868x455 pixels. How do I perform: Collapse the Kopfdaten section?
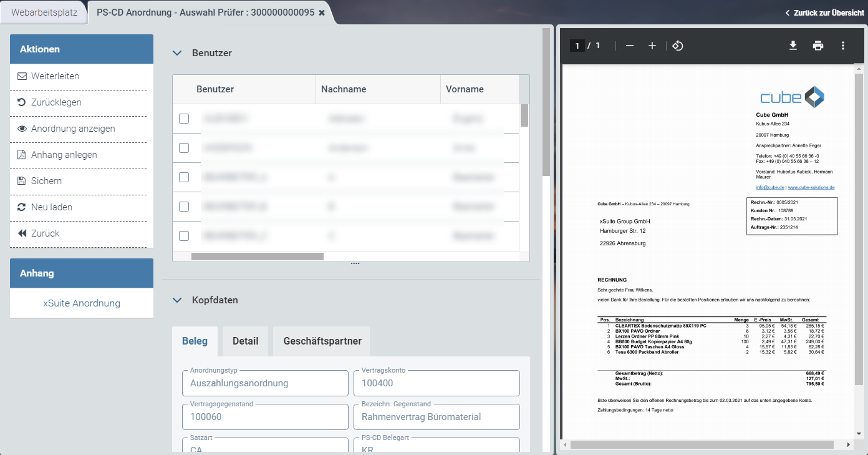pos(177,300)
